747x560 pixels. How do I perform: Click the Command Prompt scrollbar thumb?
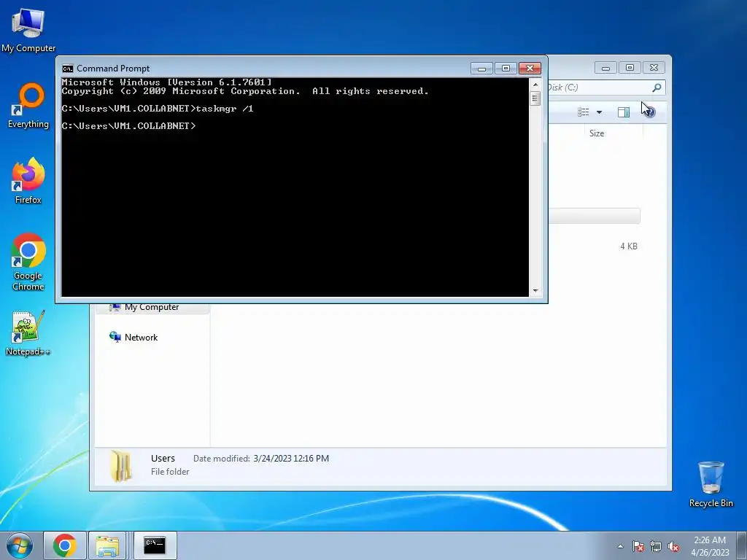535,98
